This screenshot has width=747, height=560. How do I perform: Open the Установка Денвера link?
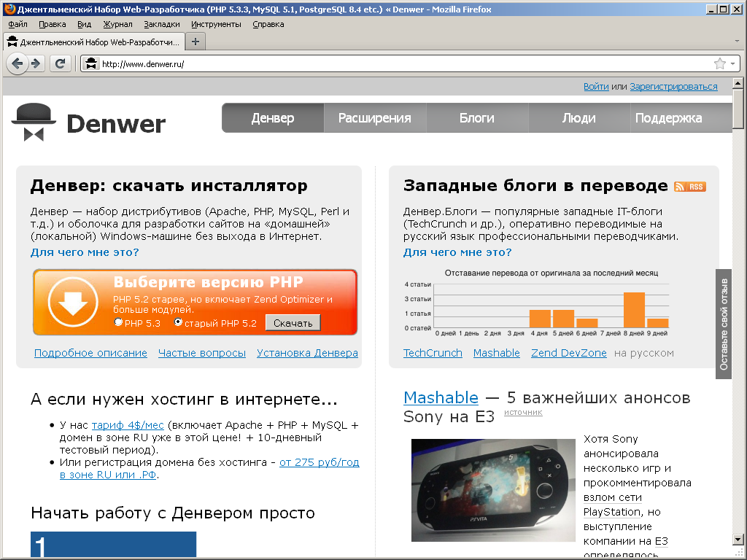tap(307, 353)
